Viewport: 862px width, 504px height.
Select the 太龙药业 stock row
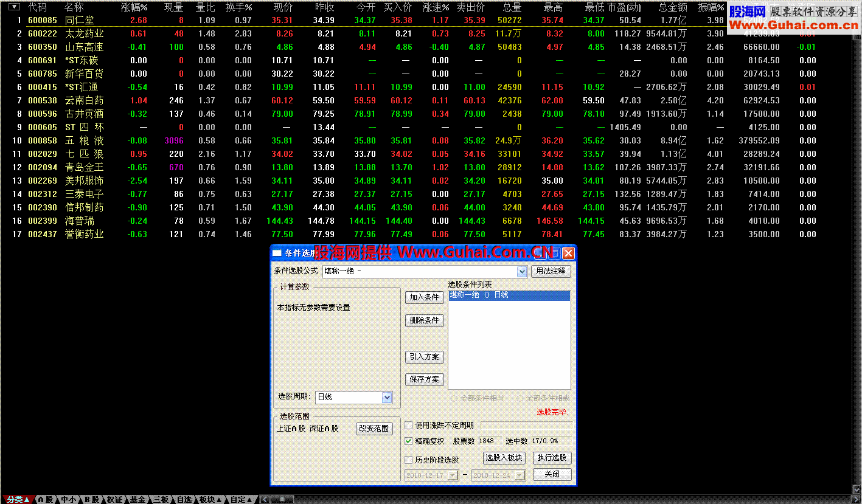pyautogui.click(x=426, y=33)
